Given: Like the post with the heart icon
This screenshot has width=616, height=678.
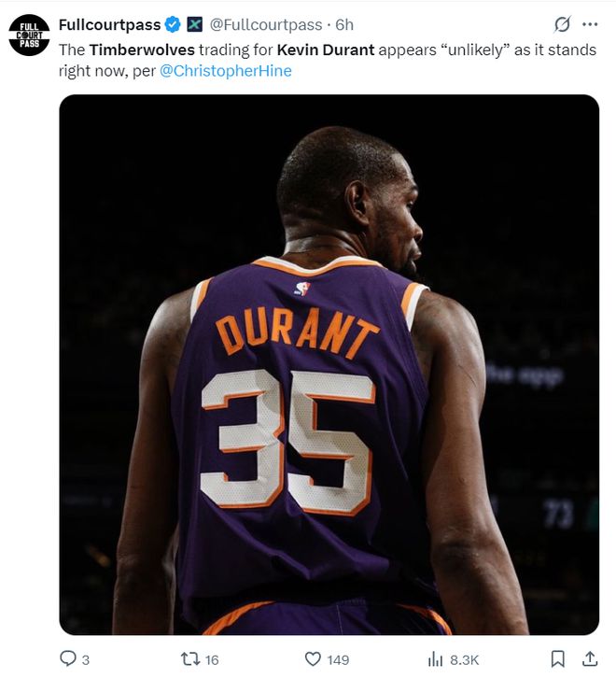Looking at the screenshot, I should click(314, 659).
